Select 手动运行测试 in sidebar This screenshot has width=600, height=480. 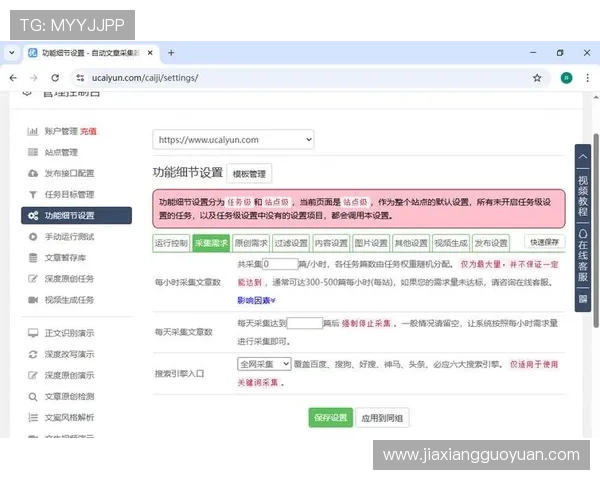[x=69, y=237]
